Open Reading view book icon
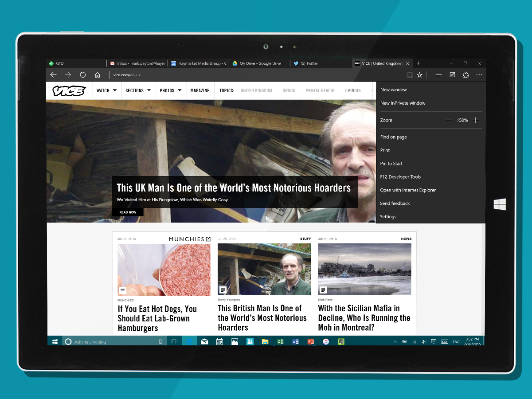Image resolution: width=532 pixels, height=399 pixels. click(x=410, y=75)
